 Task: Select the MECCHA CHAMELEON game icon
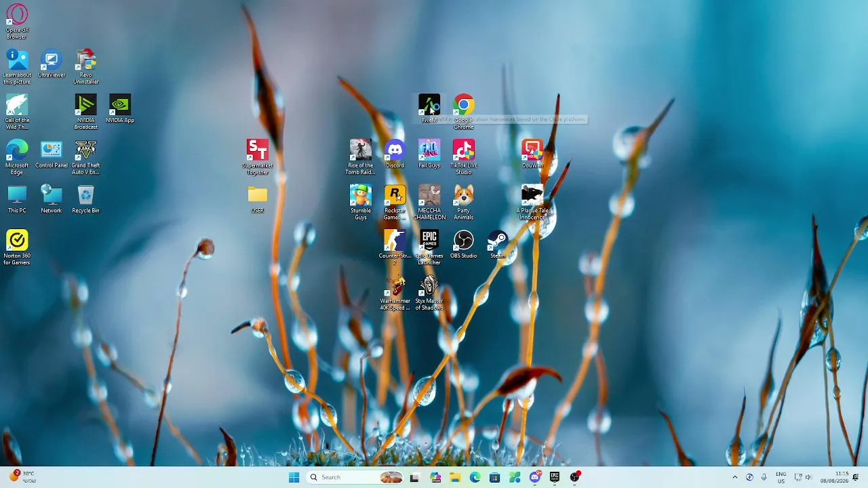click(x=429, y=202)
